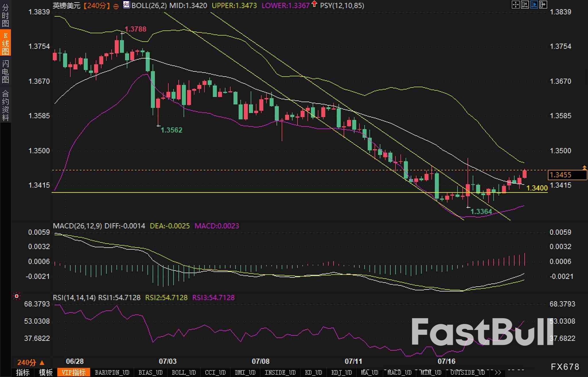Select the MACD_UD indicator
Viewport: 588px width, 377px height.
click(x=399, y=372)
